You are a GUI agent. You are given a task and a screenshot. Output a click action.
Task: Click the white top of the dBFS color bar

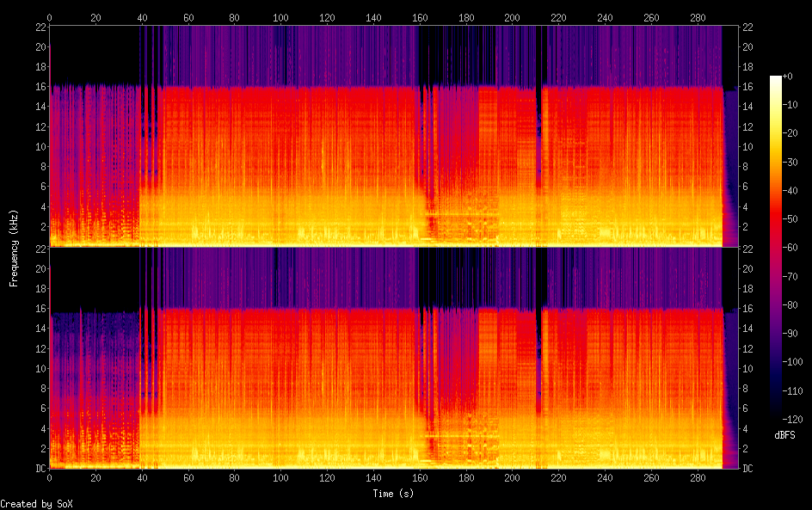(776, 79)
